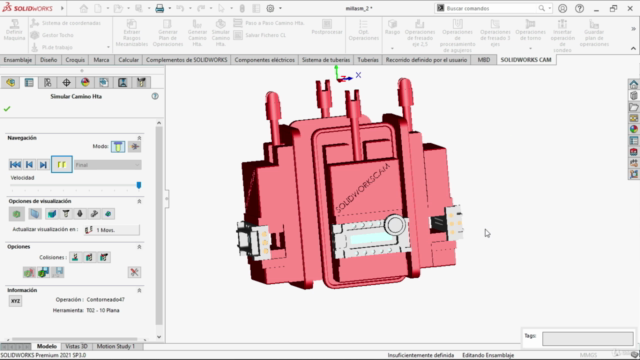Rewind simulation to the start
The image size is (640, 360).
pyautogui.click(x=15, y=164)
